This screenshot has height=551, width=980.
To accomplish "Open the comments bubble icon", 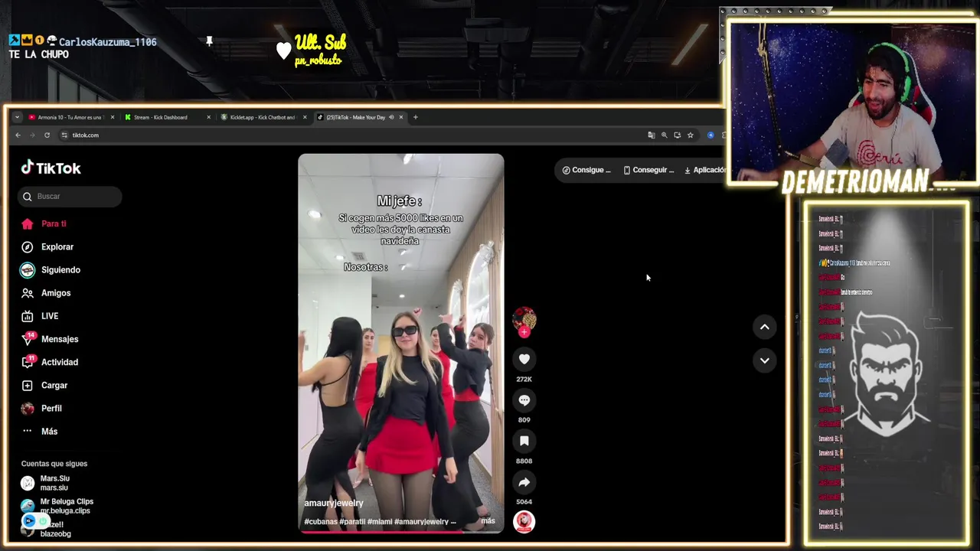I will click(x=524, y=399).
